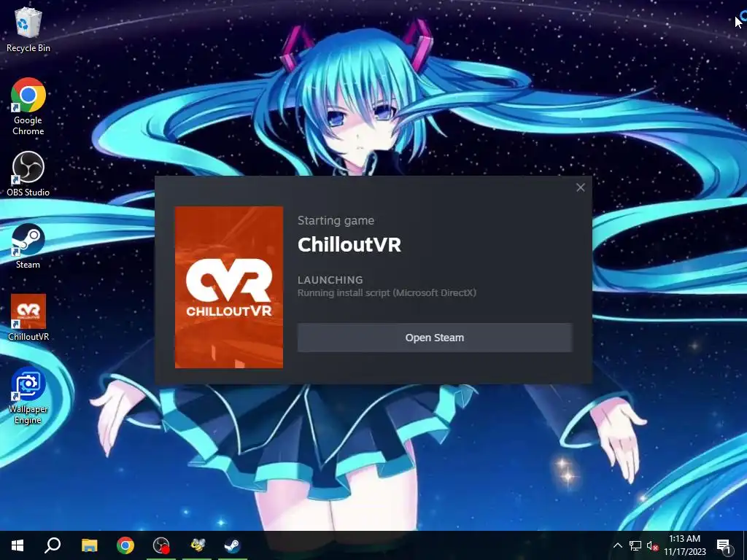Select the ChilloutVR desktop shortcut
The height and width of the screenshot is (560, 747).
coord(28,318)
